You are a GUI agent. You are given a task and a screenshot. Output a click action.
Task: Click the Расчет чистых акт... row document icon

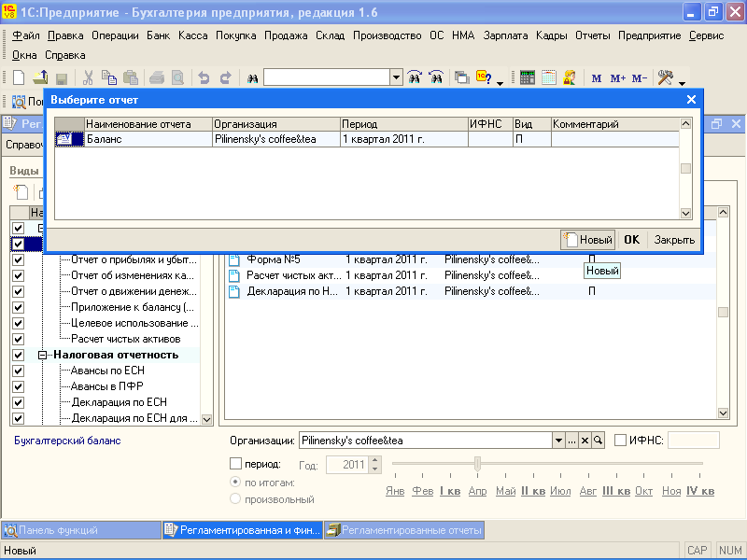[x=234, y=275]
